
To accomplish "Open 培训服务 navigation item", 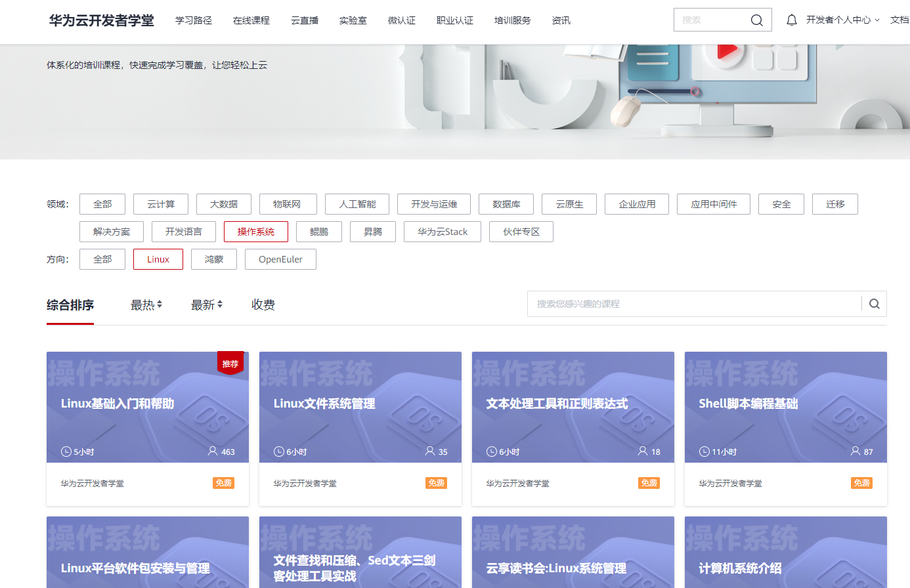I will 513,20.
